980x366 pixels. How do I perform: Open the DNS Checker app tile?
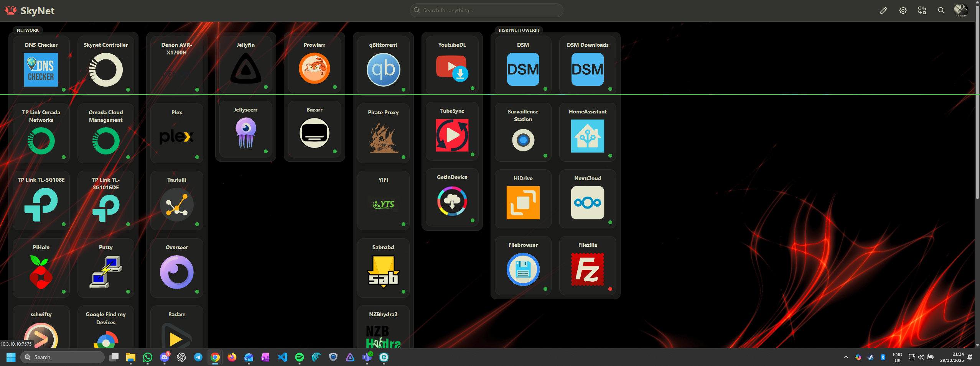pyautogui.click(x=41, y=65)
